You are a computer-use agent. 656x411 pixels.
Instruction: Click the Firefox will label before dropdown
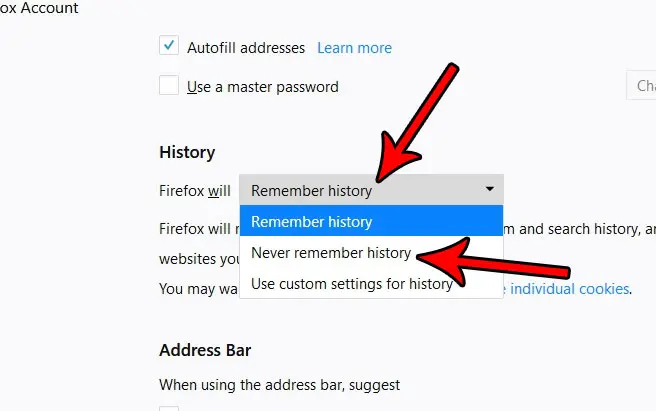(195, 191)
